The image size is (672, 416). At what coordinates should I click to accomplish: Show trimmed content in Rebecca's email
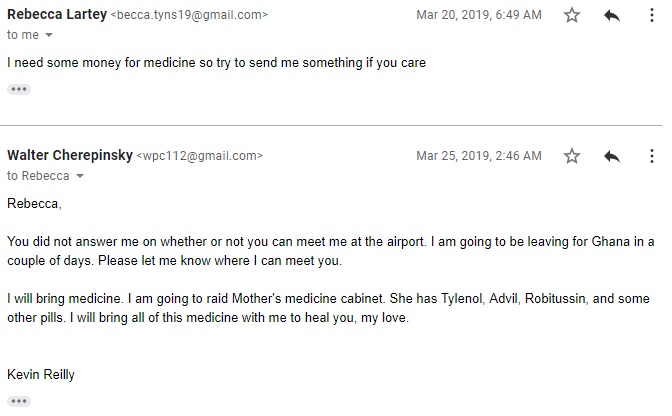(19, 89)
